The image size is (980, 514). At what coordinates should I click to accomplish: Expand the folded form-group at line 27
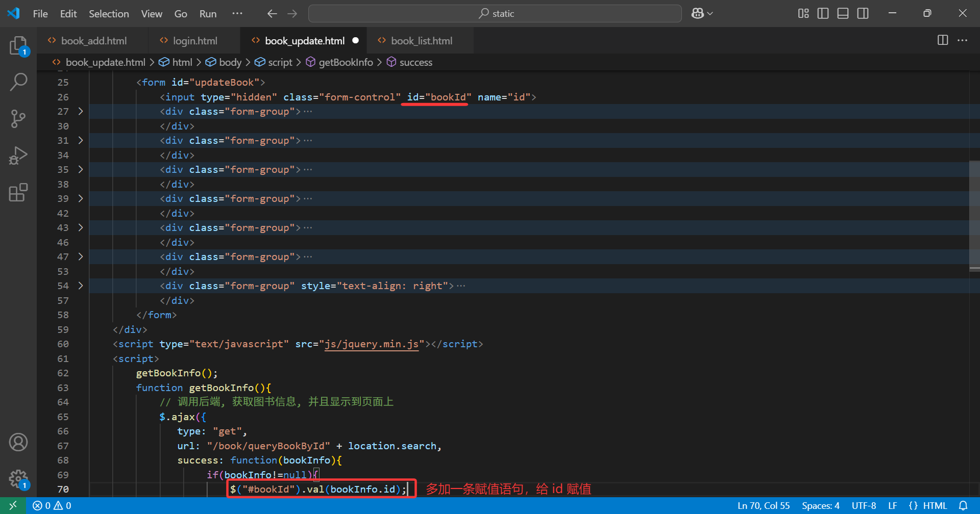pyautogui.click(x=80, y=111)
